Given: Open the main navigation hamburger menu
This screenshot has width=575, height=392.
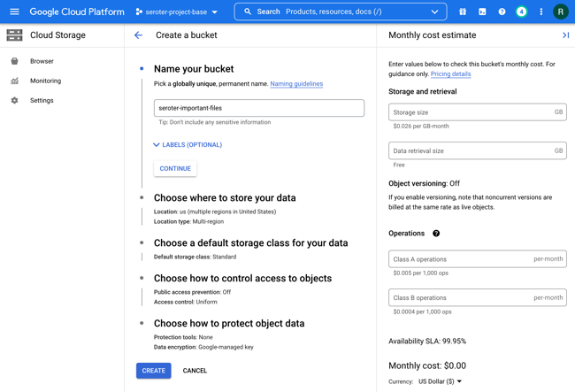Looking at the screenshot, I should [14, 12].
